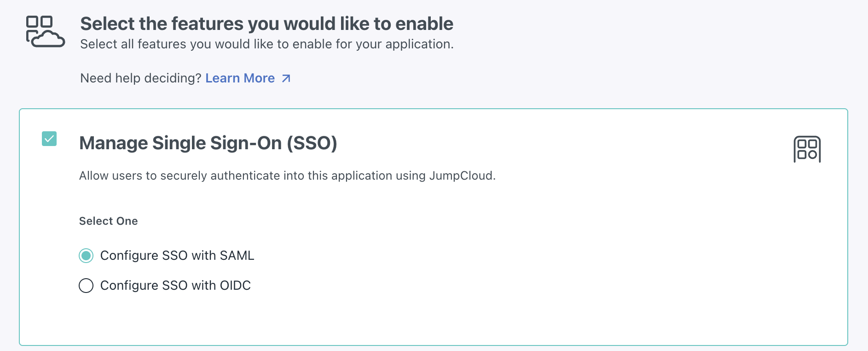Click the SSO app grid icon
Viewport: 868px width, 351px height.
point(807,149)
